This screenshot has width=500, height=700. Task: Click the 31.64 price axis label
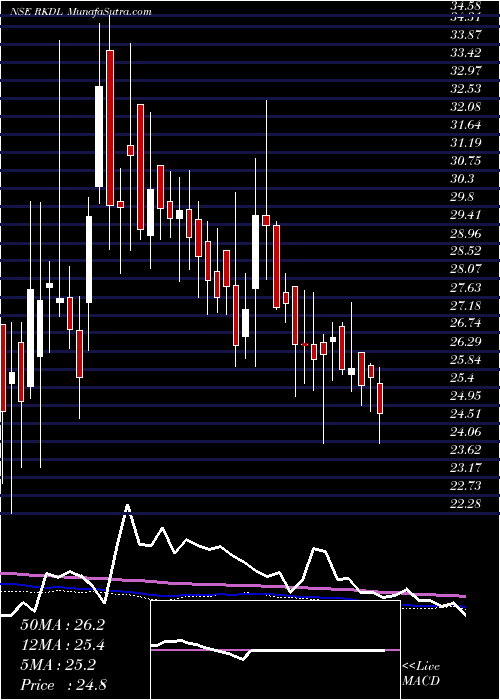click(x=466, y=125)
